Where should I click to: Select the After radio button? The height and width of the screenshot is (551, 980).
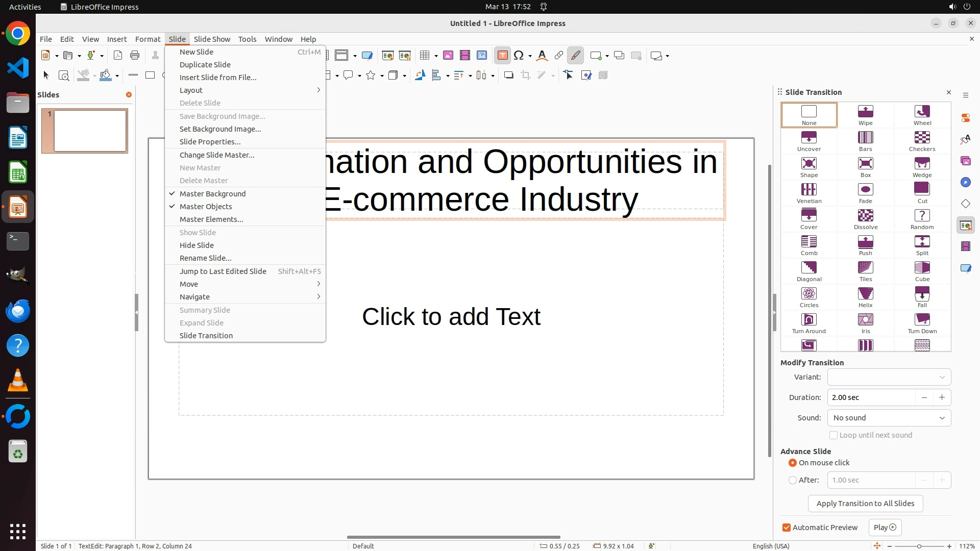[793, 480]
